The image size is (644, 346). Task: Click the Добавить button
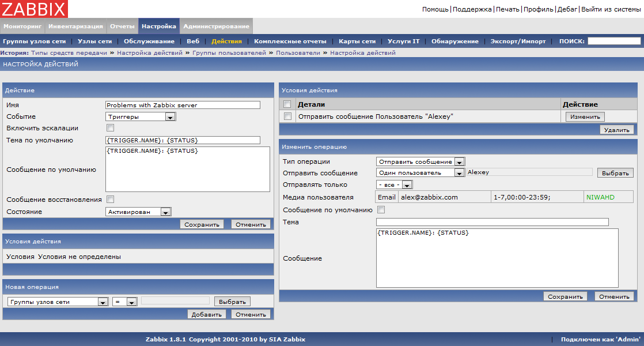tap(206, 314)
